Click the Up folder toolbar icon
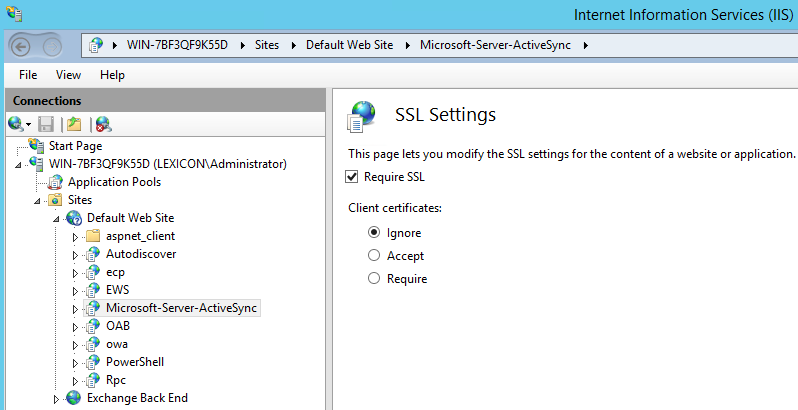The width and height of the screenshot is (798, 410). [74, 124]
